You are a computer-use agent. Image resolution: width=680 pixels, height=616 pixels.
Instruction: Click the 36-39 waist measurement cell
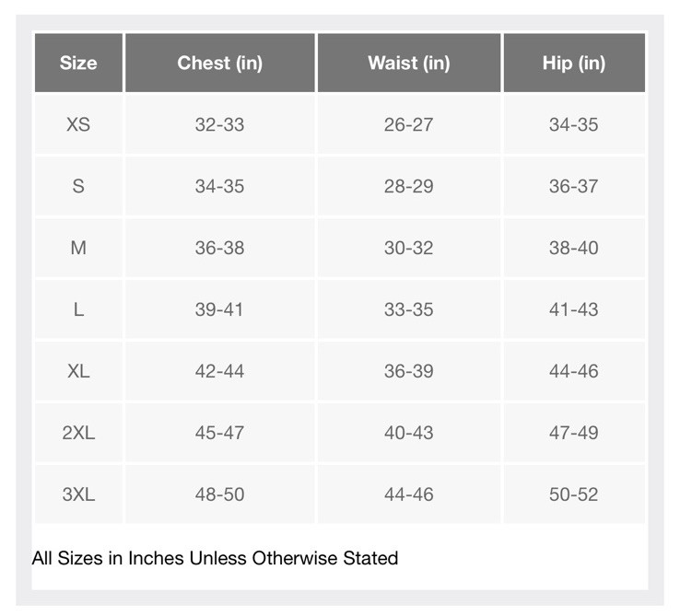tap(408, 371)
